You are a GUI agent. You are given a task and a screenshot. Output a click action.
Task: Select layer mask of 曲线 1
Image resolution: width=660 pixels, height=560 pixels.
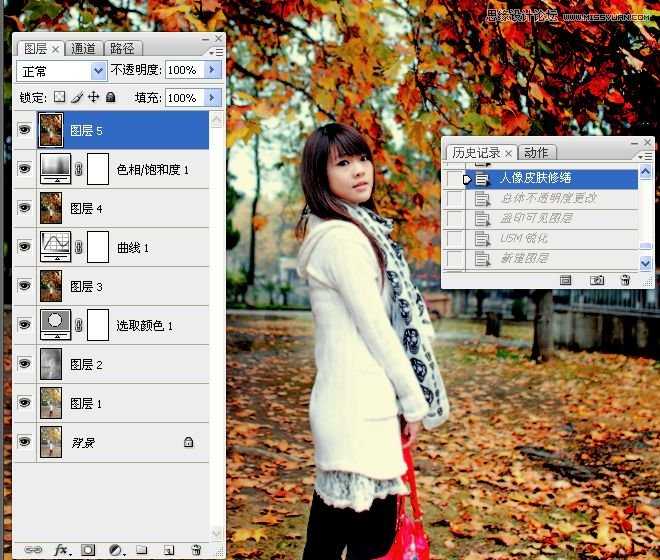coord(98,247)
